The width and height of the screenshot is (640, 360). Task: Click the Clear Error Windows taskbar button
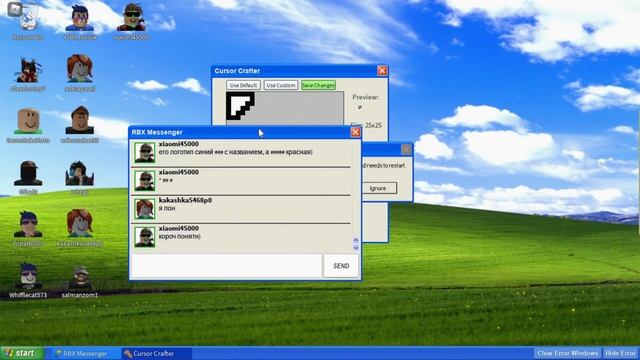point(567,353)
